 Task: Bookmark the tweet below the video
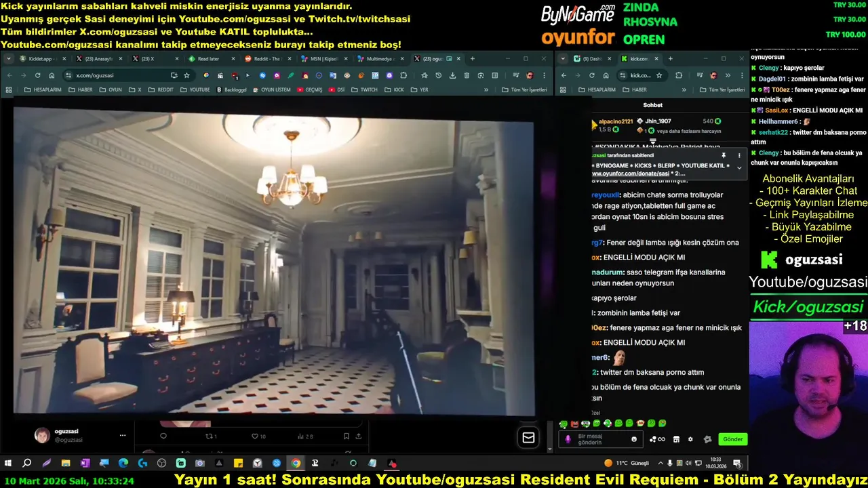[346, 436]
